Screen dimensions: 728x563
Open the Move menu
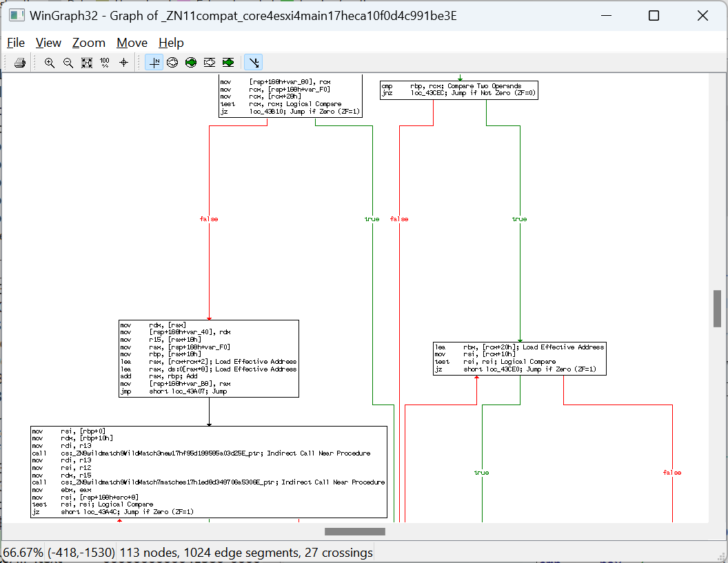[x=131, y=43]
